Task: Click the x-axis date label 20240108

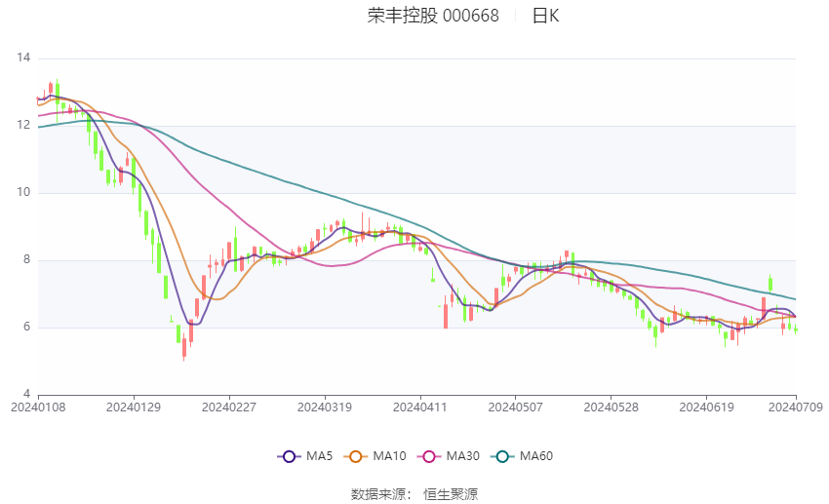Action: point(38,407)
